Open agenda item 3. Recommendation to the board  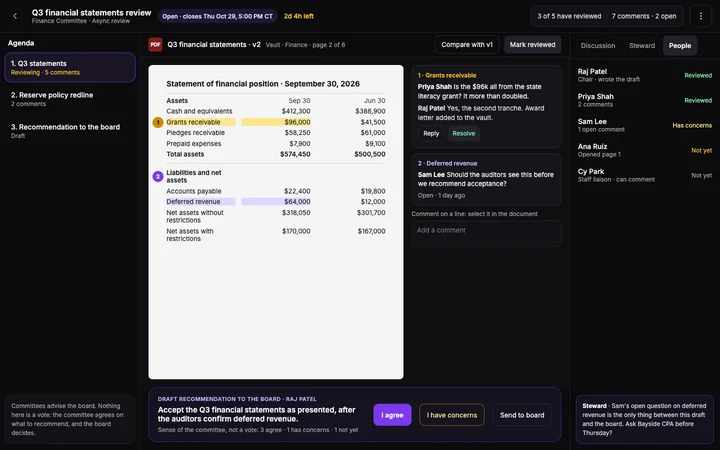[x=70, y=131]
